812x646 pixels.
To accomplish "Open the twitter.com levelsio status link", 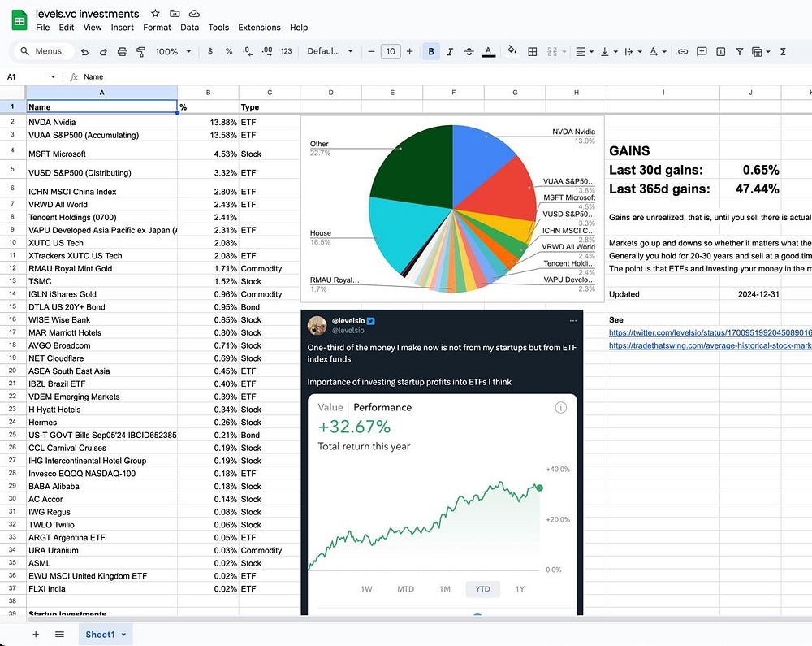I will tap(710, 332).
